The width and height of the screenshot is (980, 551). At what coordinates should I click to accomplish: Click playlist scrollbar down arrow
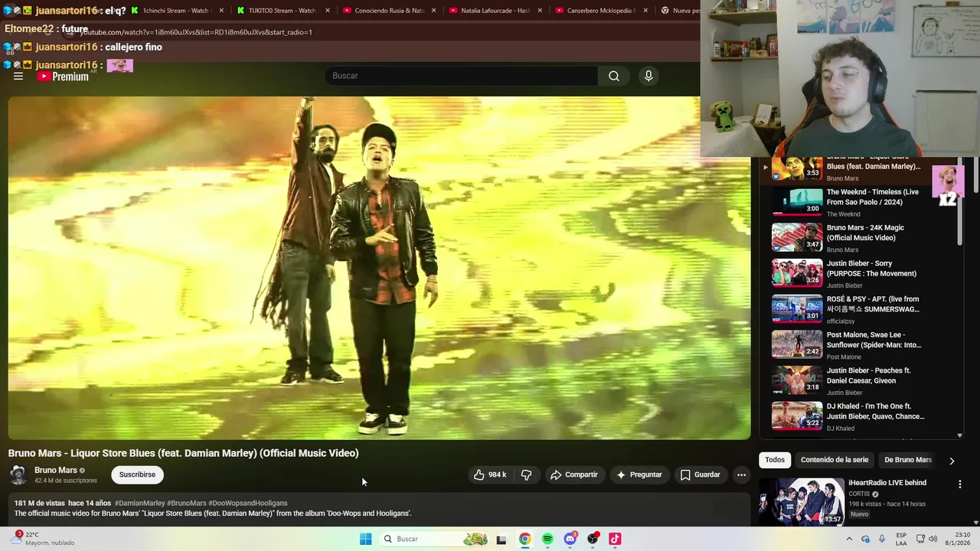[x=960, y=435]
